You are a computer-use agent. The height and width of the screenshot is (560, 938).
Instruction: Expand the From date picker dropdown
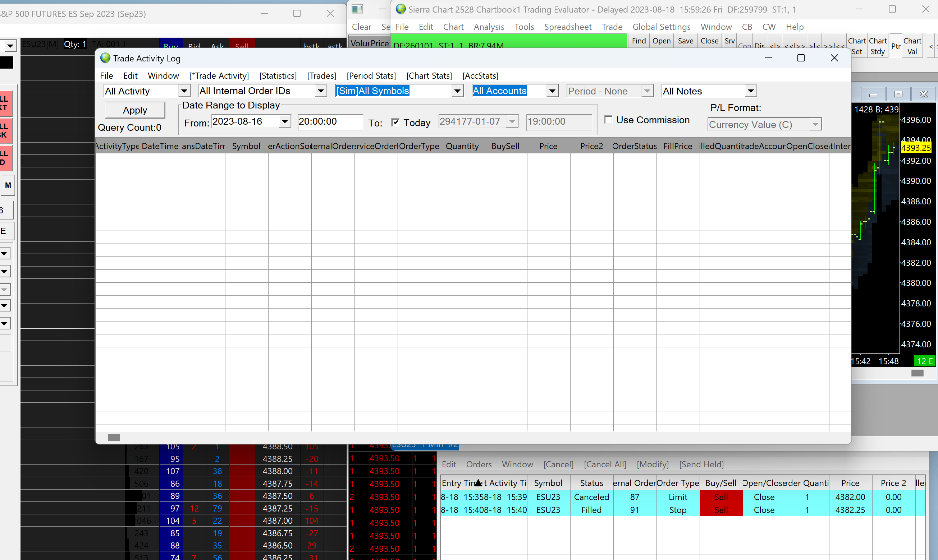(x=285, y=121)
